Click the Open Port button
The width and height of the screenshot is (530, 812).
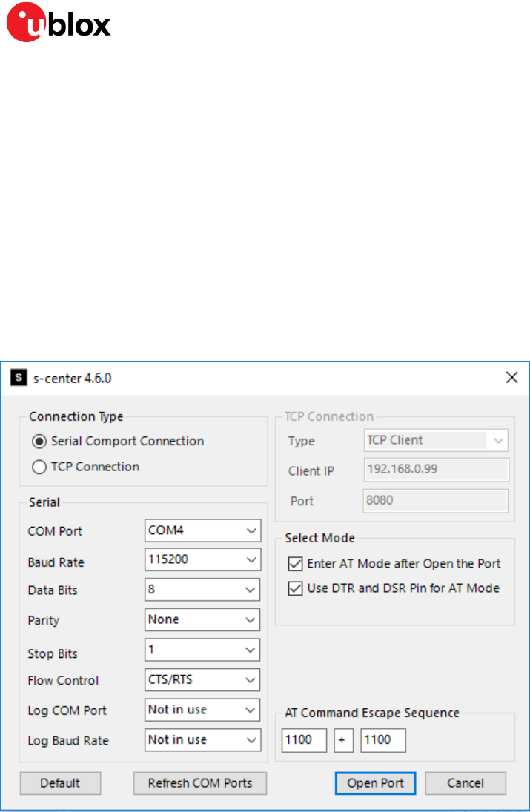coord(376,783)
